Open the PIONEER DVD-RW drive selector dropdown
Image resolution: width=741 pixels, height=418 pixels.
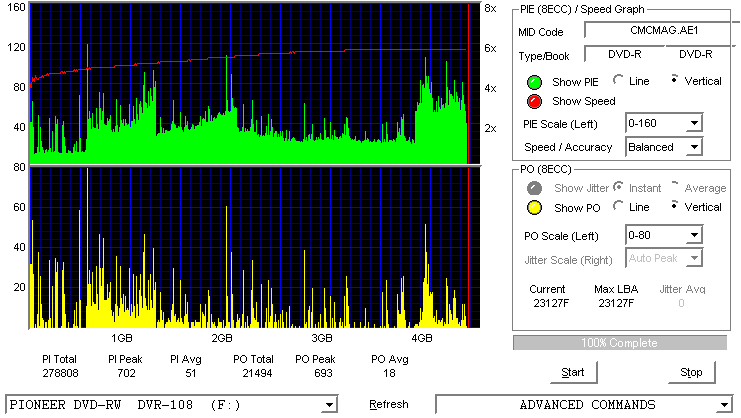(329, 405)
